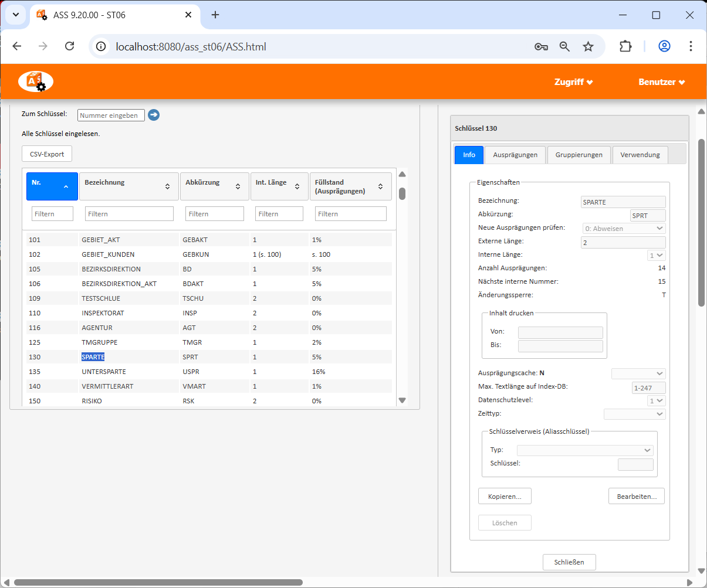Click the CSV-Export button
Screen dimensions: 707x588
pos(47,154)
